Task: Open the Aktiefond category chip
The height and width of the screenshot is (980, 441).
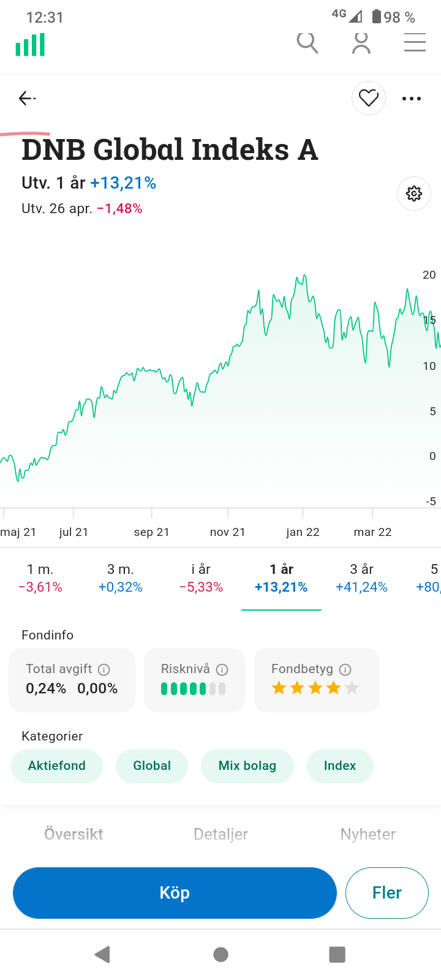Action: 57,766
